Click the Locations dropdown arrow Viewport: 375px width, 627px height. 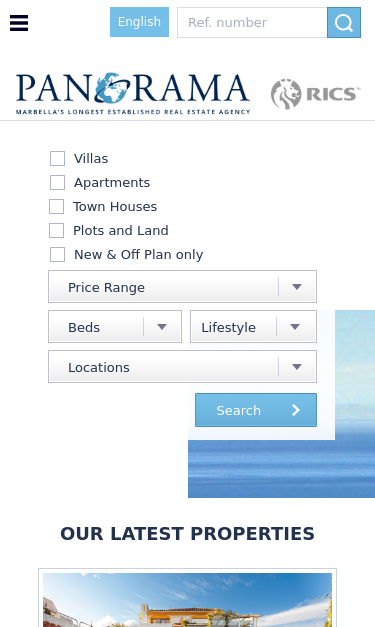click(297, 367)
